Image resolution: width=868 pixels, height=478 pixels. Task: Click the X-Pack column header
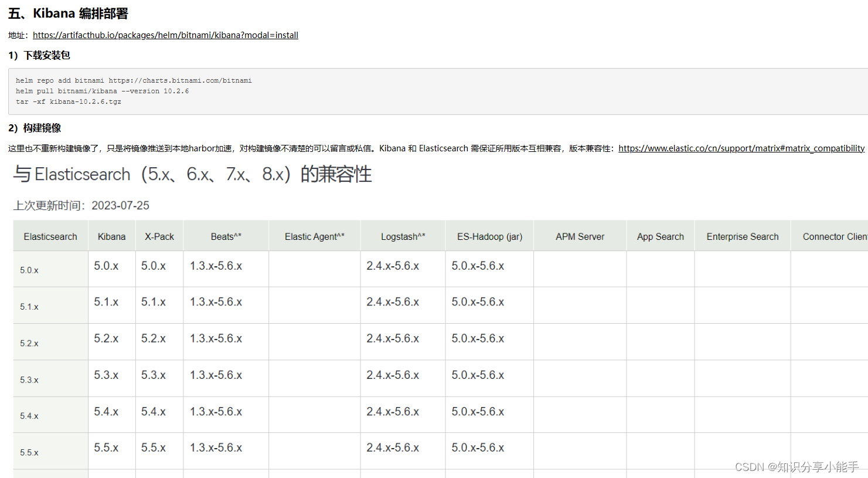[x=159, y=236]
